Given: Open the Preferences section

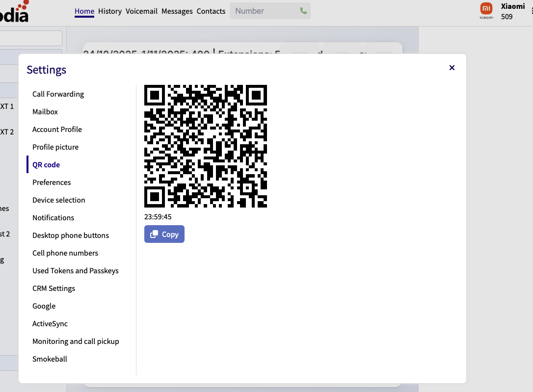Looking at the screenshot, I should pos(52,182).
